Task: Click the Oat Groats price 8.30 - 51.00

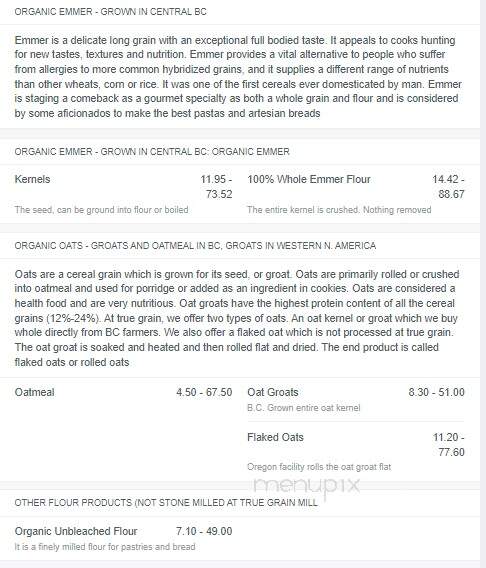Action: tap(437, 392)
